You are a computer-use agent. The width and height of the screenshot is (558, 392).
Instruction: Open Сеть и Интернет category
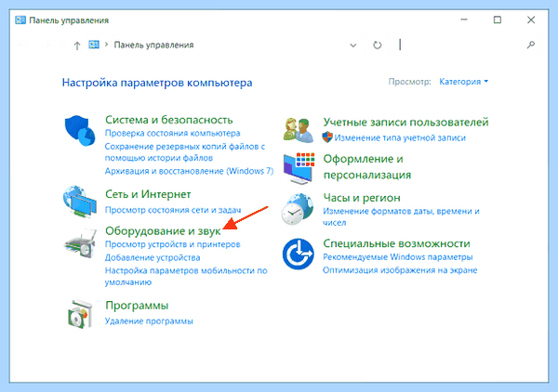148,194
